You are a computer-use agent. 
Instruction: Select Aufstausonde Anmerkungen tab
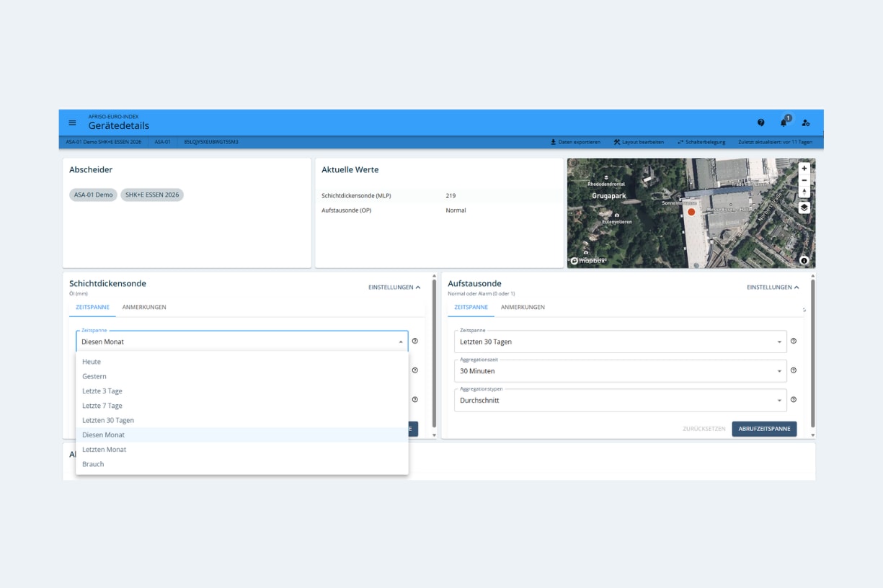pos(523,307)
